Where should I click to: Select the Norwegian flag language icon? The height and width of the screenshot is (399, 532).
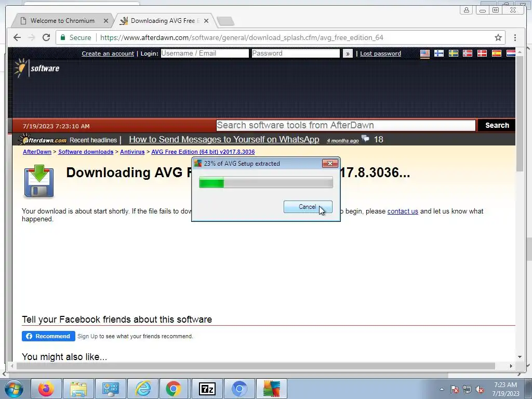pyautogui.click(x=468, y=54)
